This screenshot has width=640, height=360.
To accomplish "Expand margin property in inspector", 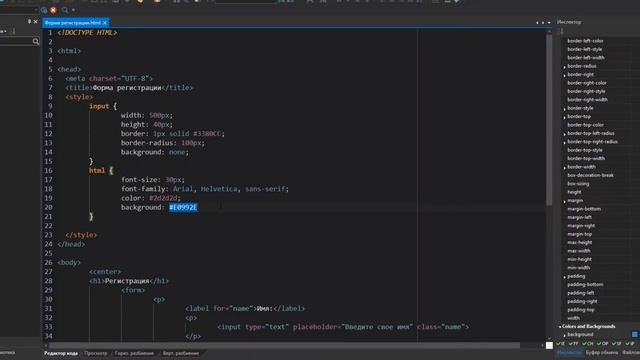I will [x=564, y=201].
